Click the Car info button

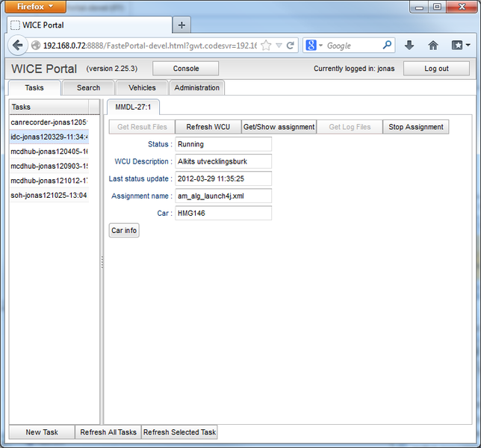pos(124,230)
